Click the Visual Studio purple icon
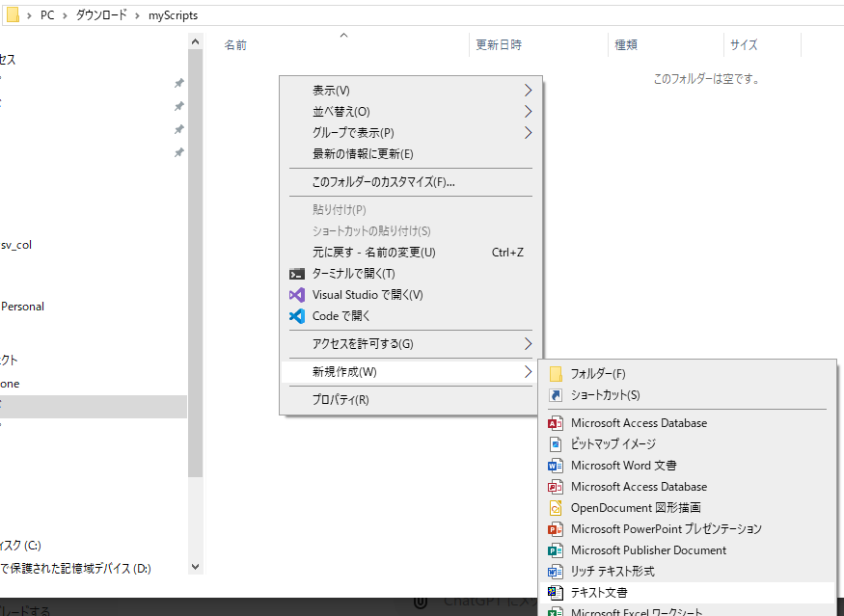 (x=296, y=295)
